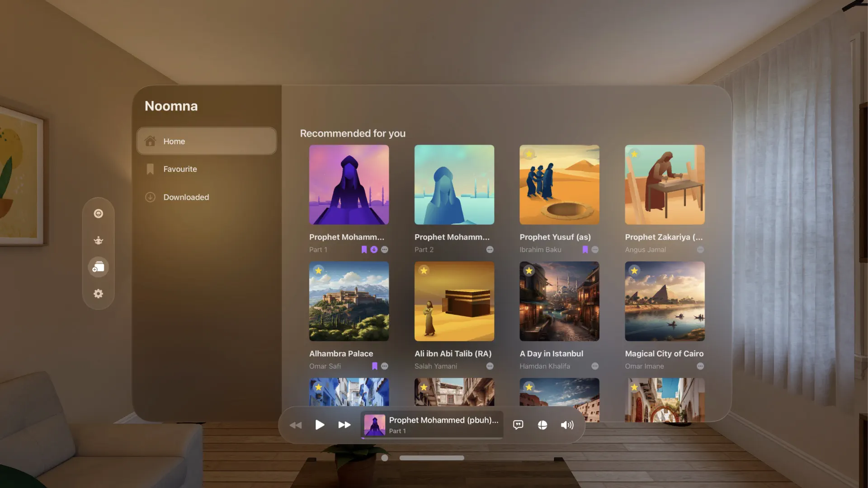Expand the options menu for Magical City of Cairo
This screenshot has height=488, width=868.
(700, 366)
